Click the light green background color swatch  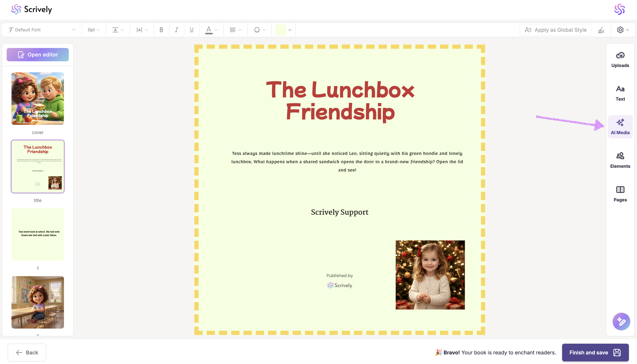pyautogui.click(x=281, y=30)
